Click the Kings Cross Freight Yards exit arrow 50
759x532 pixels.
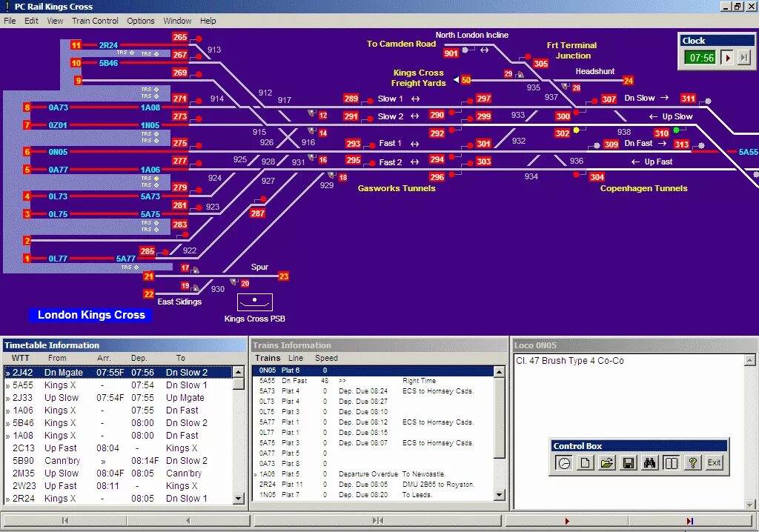pos(465,80)
